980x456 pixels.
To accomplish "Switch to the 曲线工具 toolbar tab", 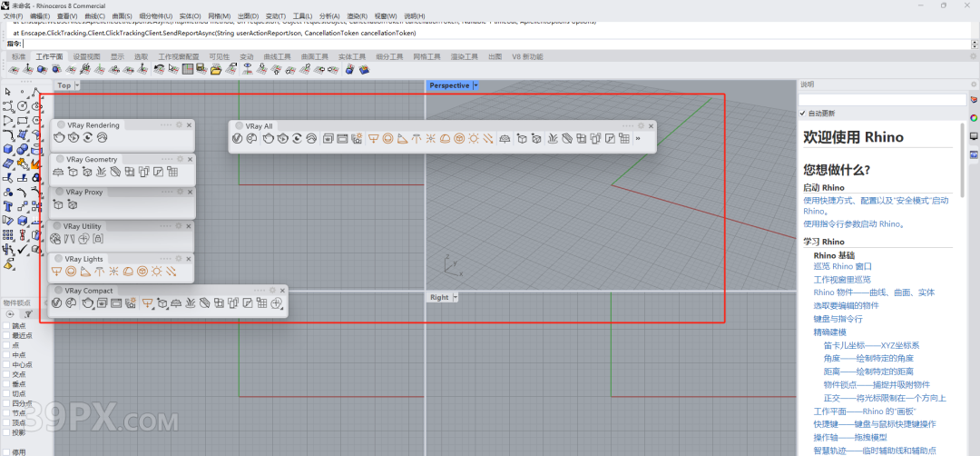I will pos(277,56).
